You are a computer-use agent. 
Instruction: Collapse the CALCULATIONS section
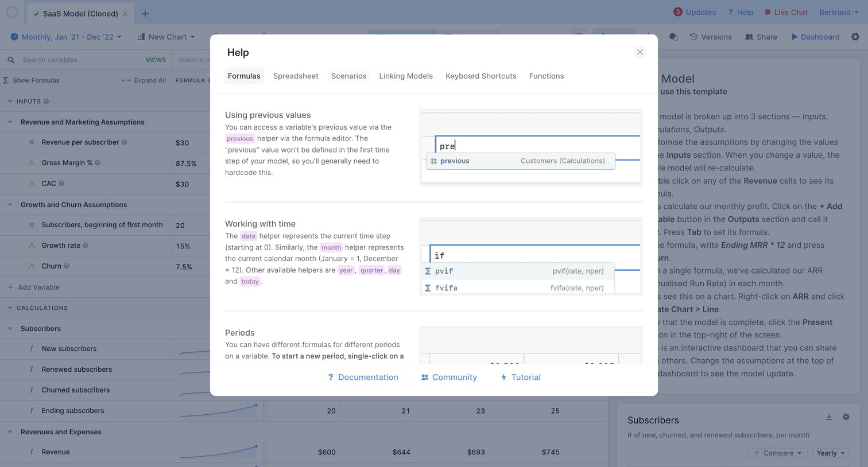tap(10, 308)
